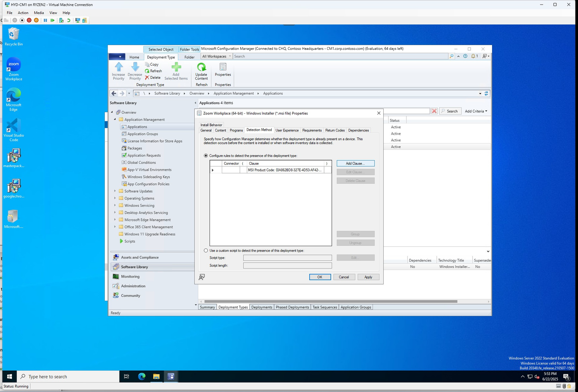
Task: Open the Add Criteria dropdown
Action: pos(476,111)
